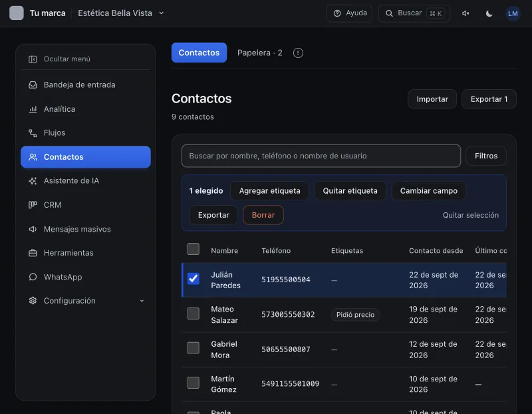Click the Importar button

click(x=432, y=99)
